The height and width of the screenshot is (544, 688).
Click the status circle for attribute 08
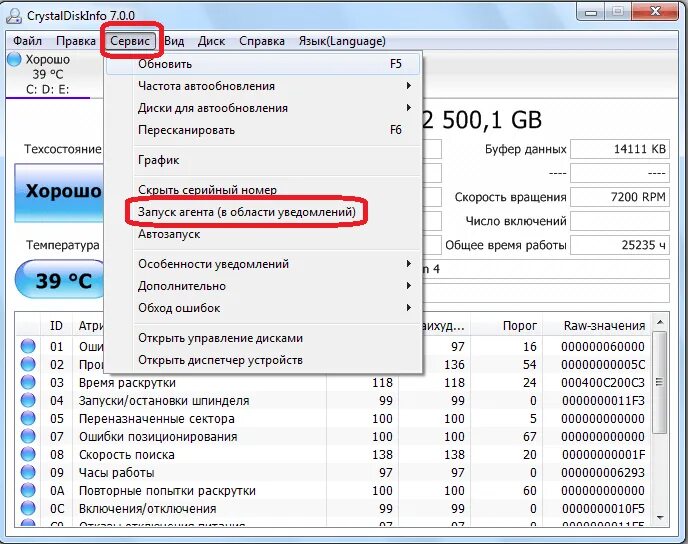point(28,454)
